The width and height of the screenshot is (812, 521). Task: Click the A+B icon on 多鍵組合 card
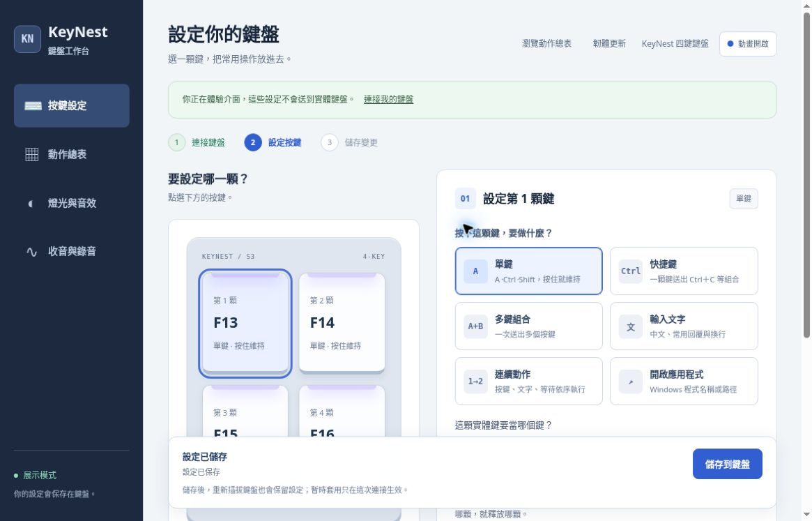click(x=475, y=326)
